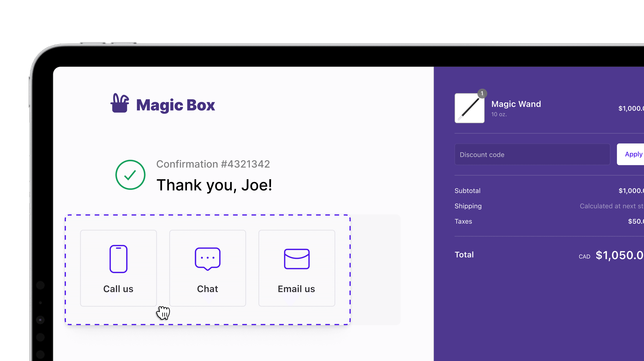This screenshot has width=644, height=361.
Task: Click the green confirmation checkmark icon
Action: pyautogui.click(x=130, y=175)
